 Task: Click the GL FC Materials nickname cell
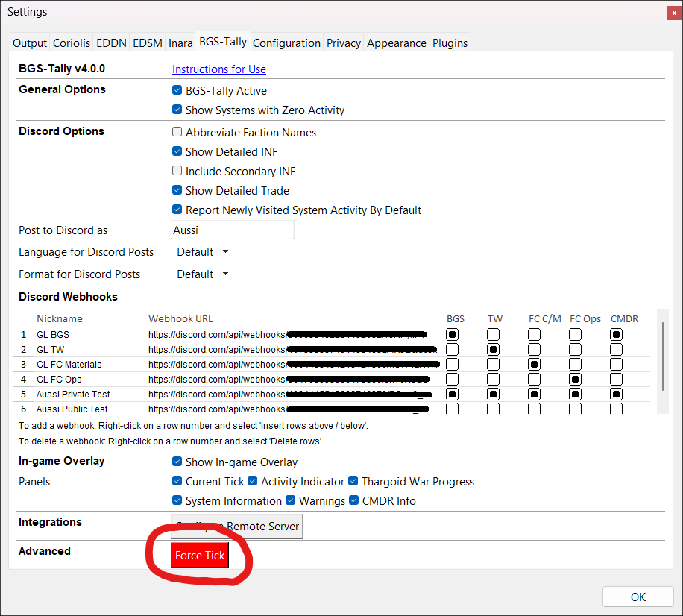tap(89, 364)
